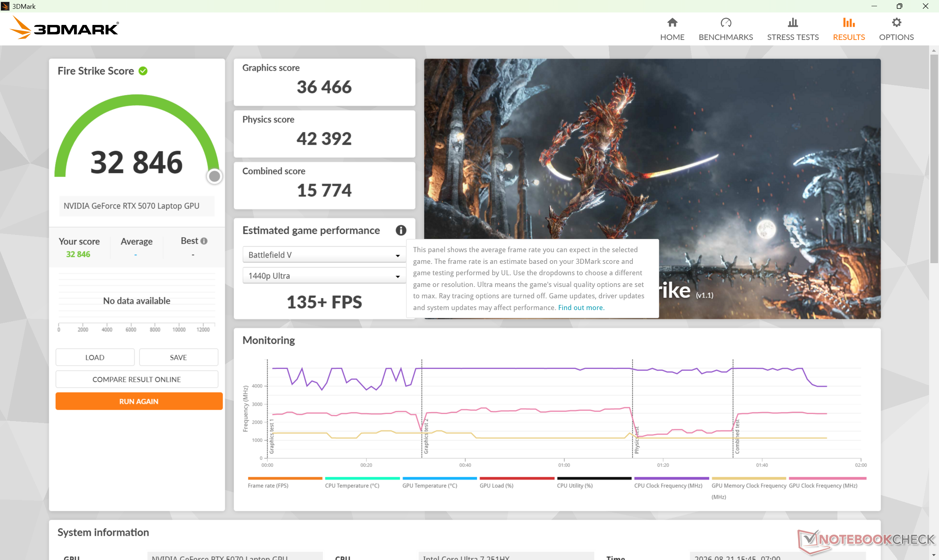
Task: Open the Stress Tests chart icon
Action: (x=793, y=23)
